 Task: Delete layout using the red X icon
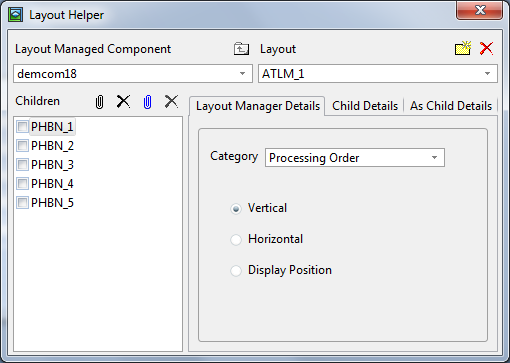coord(486,48)
